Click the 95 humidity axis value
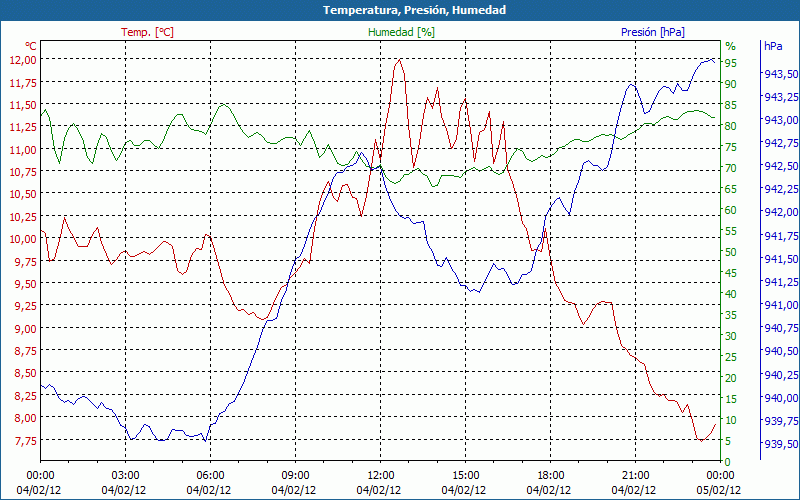The width and height of the screenshot is (800, 500). [x=731, y=63]
